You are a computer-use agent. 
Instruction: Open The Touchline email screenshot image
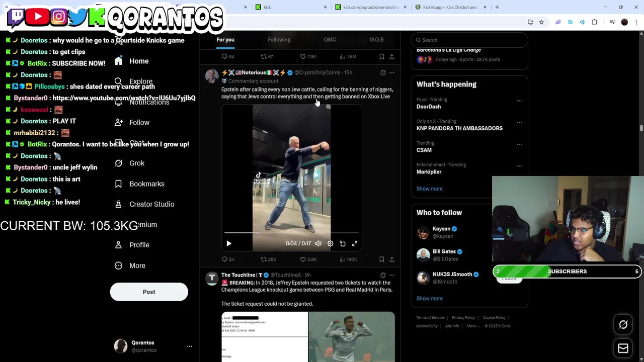(265, 337)
